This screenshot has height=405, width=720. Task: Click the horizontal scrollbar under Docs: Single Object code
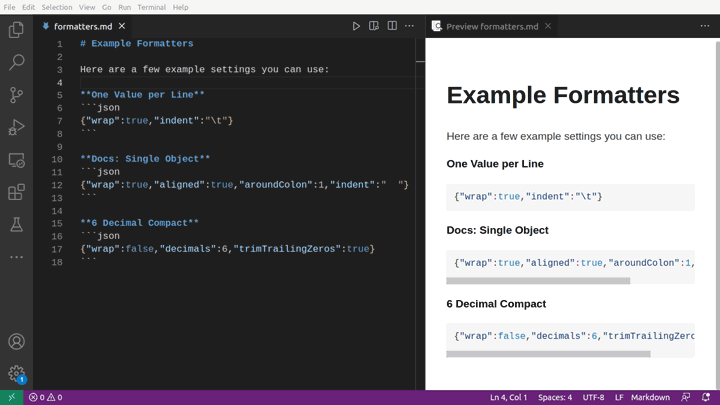538,281
